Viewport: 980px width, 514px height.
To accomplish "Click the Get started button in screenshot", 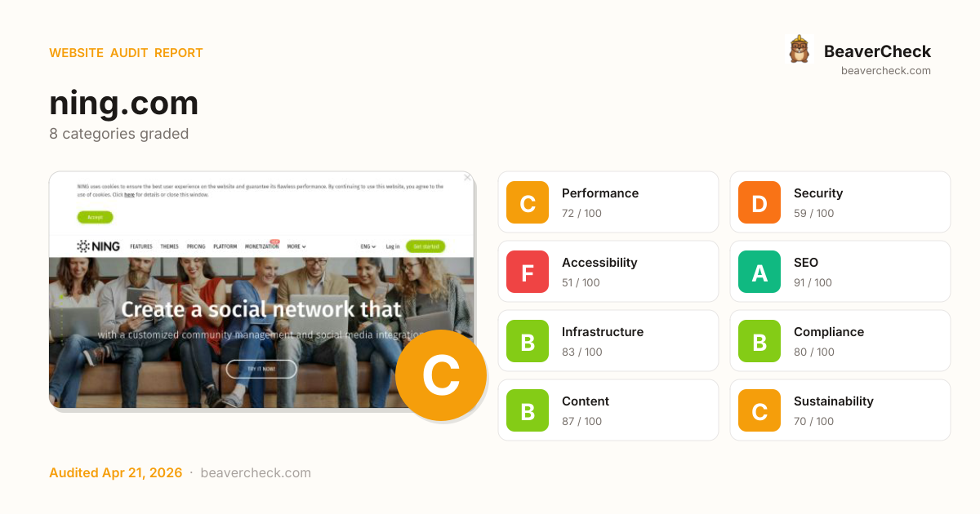I will click(x=425, y=246).
